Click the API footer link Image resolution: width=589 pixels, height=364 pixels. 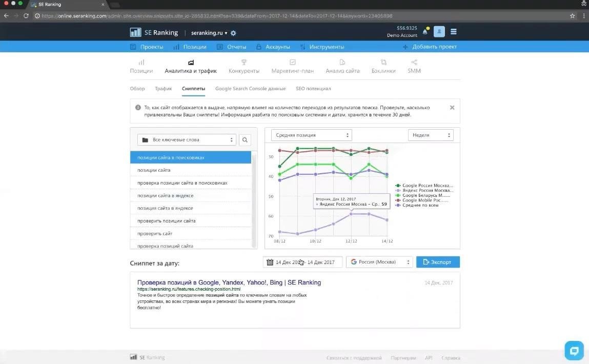point(429,358)
